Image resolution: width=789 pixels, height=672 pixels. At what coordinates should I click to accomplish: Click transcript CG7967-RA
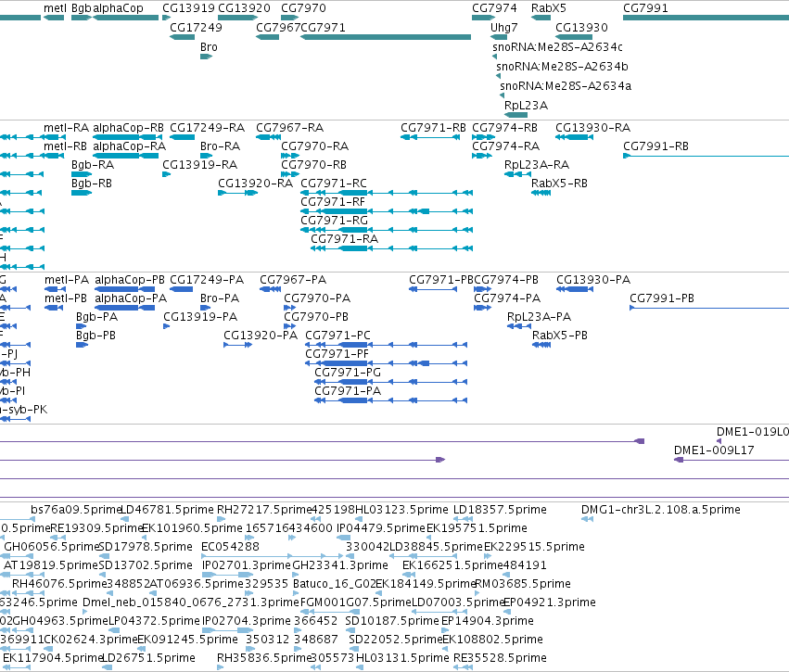(x=268, y=137)
